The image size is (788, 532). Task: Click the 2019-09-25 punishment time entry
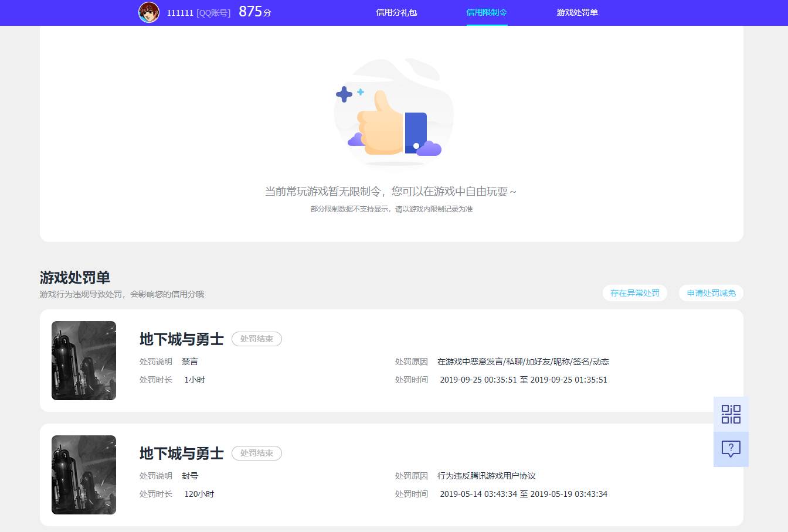(523, 380)
